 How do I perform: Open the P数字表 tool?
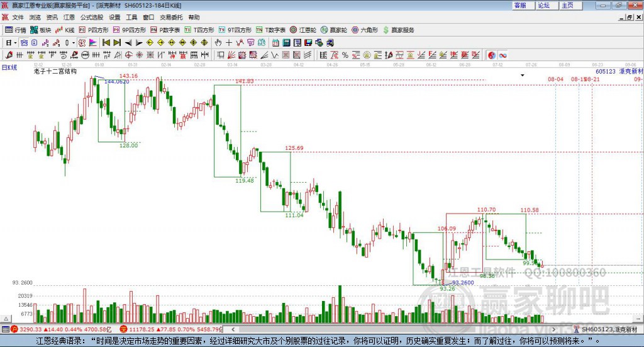(x=165, y=30)
